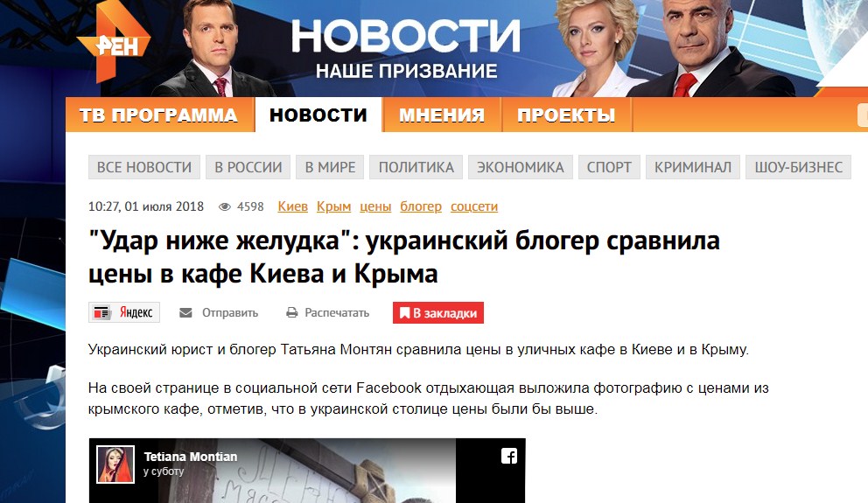Follow the соцсети tag link
Screen dimensions: 868x503
474,206
